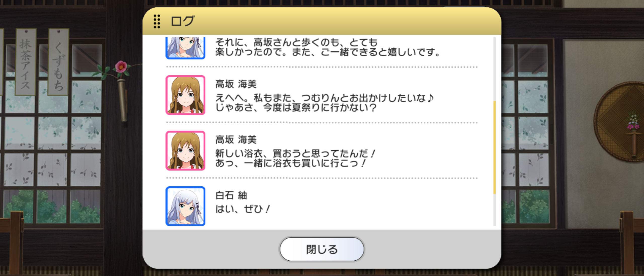Click the top partially visible 白石 紬 avatar

click(x=185, y=48)
